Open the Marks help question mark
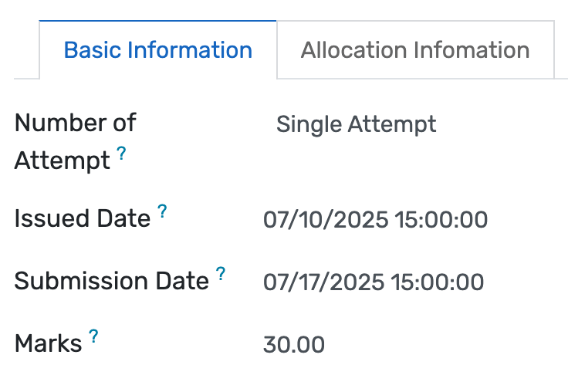Viewport: 568px width, 392px height. pyautogui.click(x=93, y=336)
